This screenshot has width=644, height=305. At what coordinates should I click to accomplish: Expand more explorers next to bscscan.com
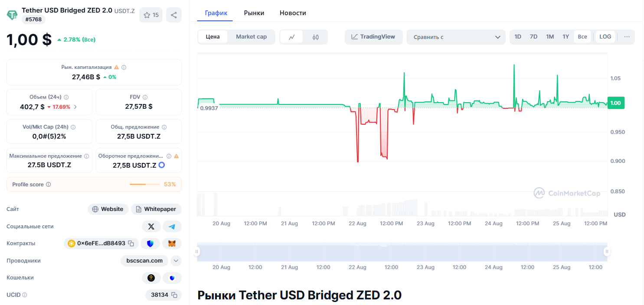[176, 261]
